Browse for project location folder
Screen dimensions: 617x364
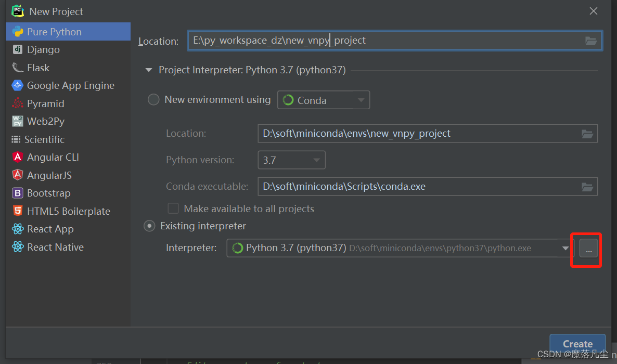point(590,41)
